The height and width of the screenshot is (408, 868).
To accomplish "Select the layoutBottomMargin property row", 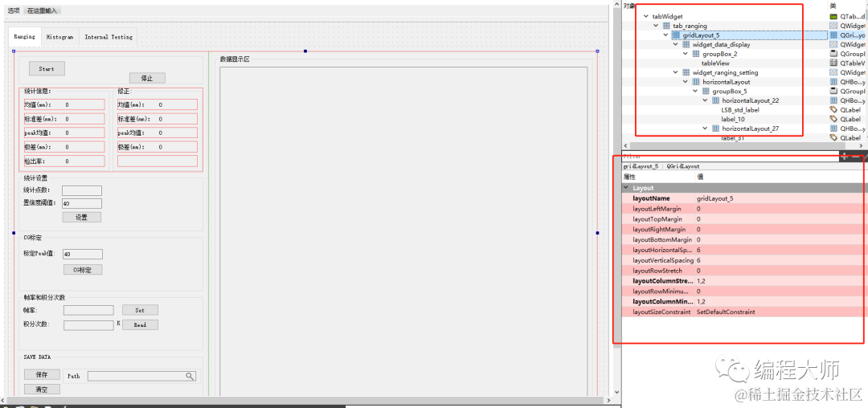I will [x=743, y=240].
